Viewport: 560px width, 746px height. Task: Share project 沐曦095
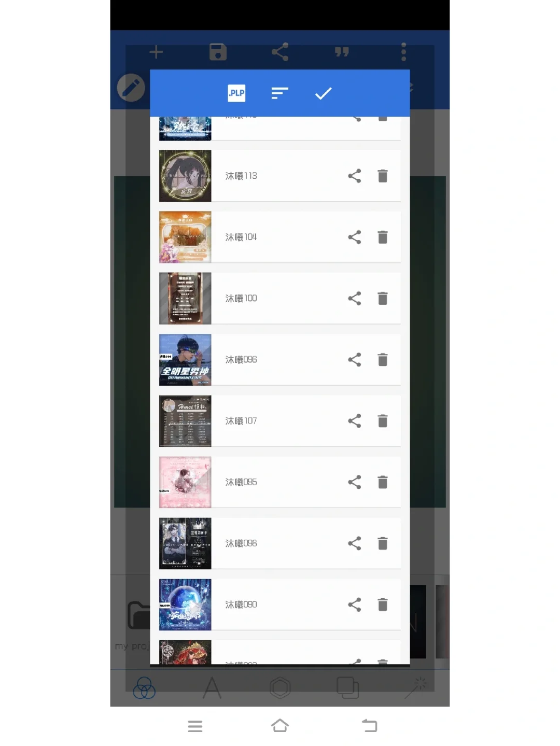pyautogui.click(x=355, y=482)
